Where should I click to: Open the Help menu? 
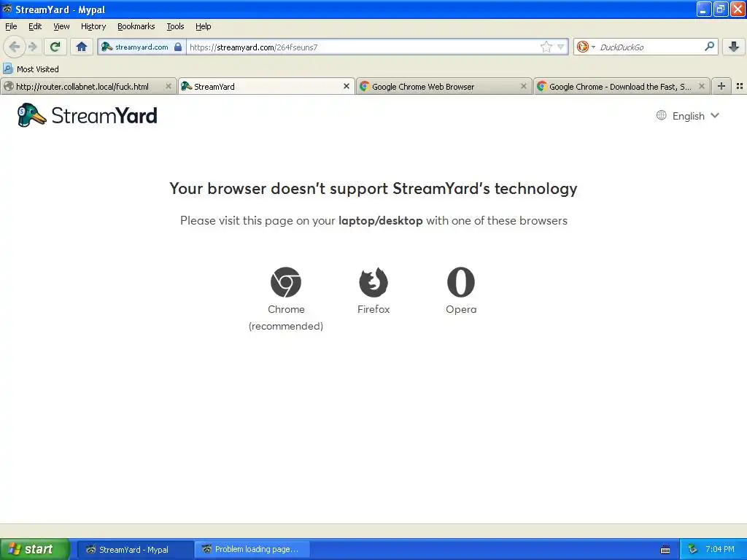[203, 26]
